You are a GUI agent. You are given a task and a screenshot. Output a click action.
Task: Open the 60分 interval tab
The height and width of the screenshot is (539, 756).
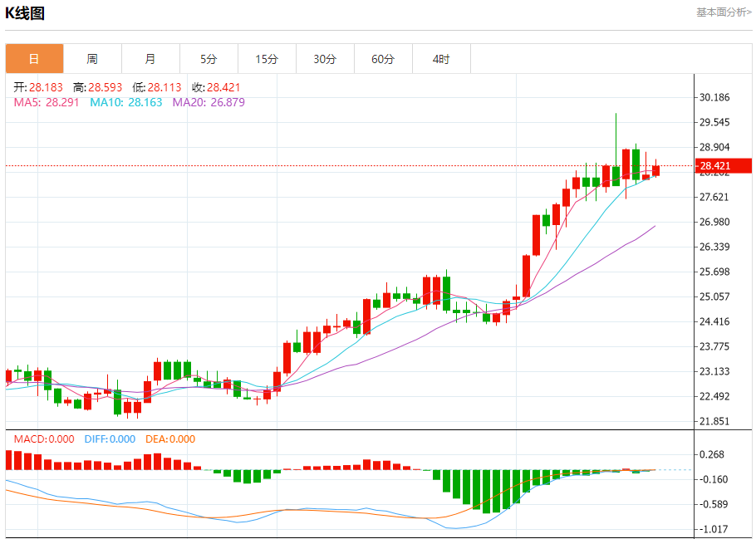383,59
